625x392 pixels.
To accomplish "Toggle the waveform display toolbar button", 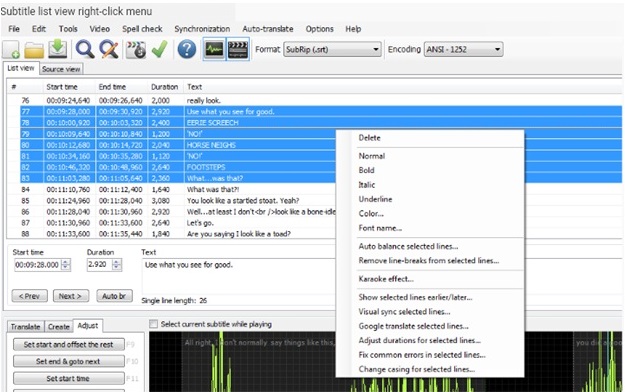I will pyautogui.click(x=214, y=49).
